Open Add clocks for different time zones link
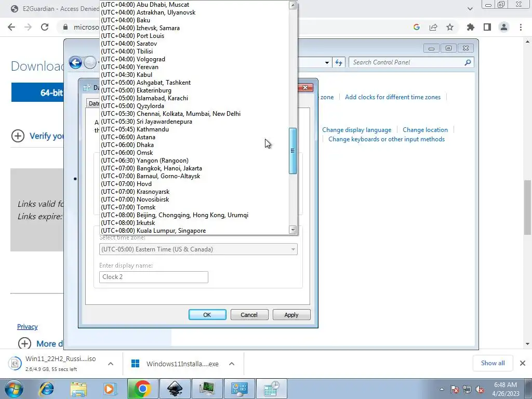The width and height of the screenshot is (532, 399). click(x=393, y=97)
